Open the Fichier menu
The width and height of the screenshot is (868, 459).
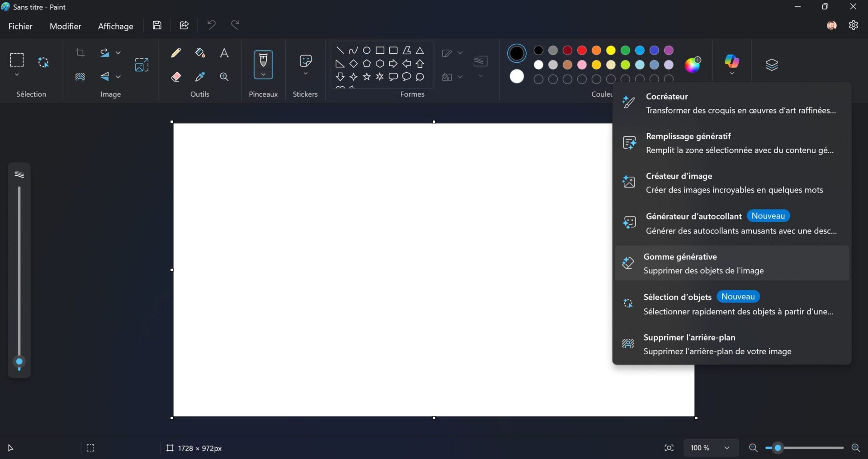point(20,26)
